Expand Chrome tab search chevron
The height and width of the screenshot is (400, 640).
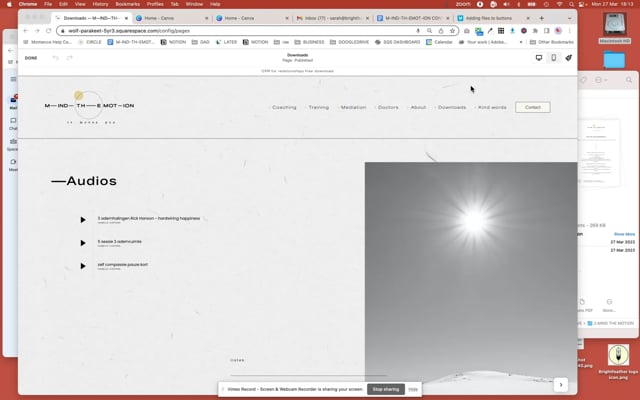point(569,18)
